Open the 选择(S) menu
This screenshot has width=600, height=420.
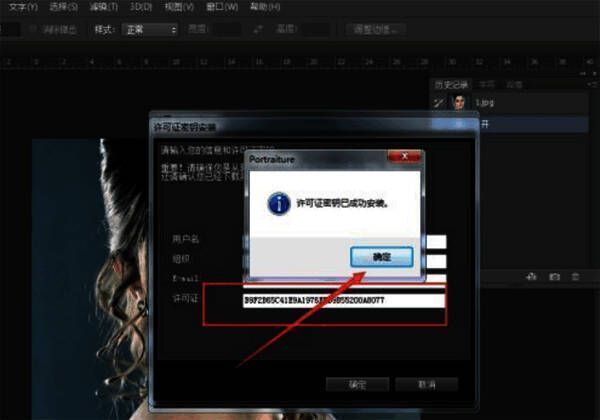pyautogui.click(x=64, y=7)
